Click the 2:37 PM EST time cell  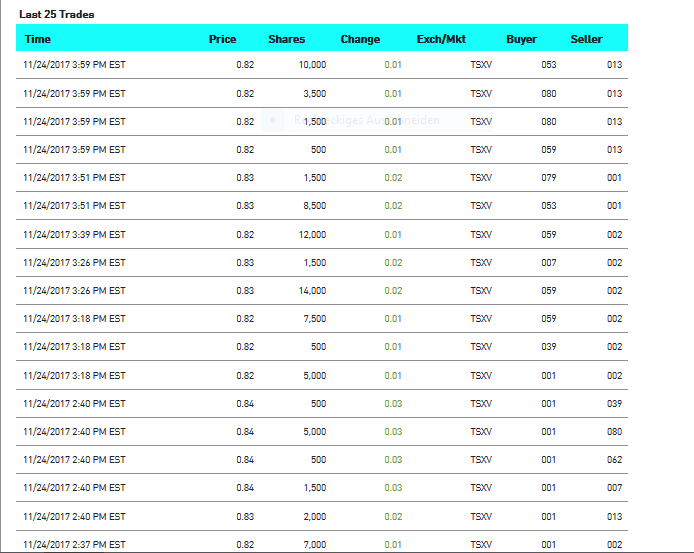pyautogui.click(x=74, y=545)
